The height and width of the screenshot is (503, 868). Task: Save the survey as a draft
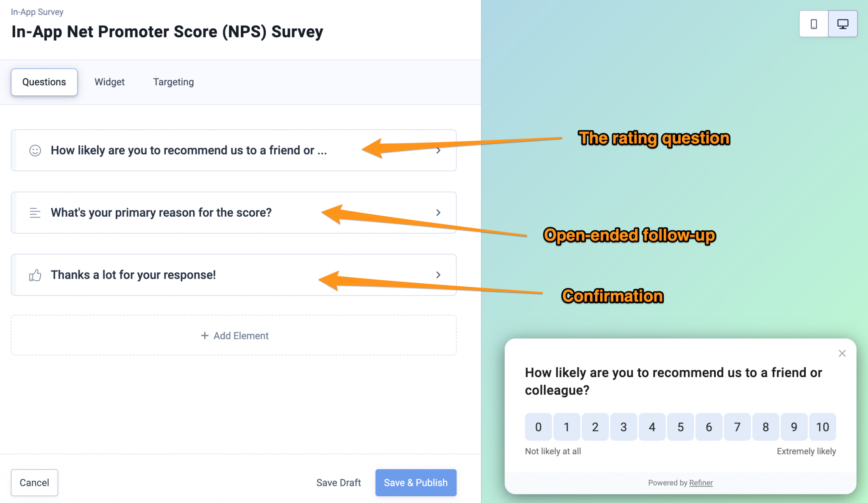(x=338, y=482)
